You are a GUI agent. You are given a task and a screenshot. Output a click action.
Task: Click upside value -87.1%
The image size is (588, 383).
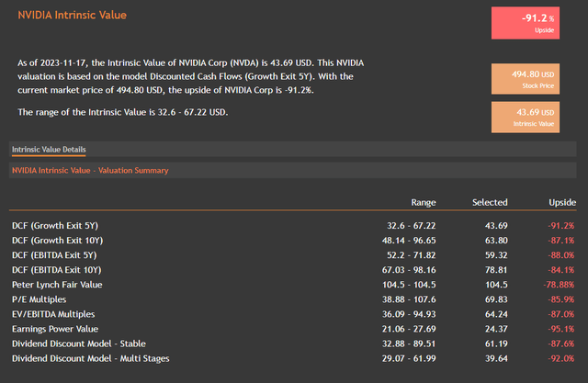tap(561, 241)
